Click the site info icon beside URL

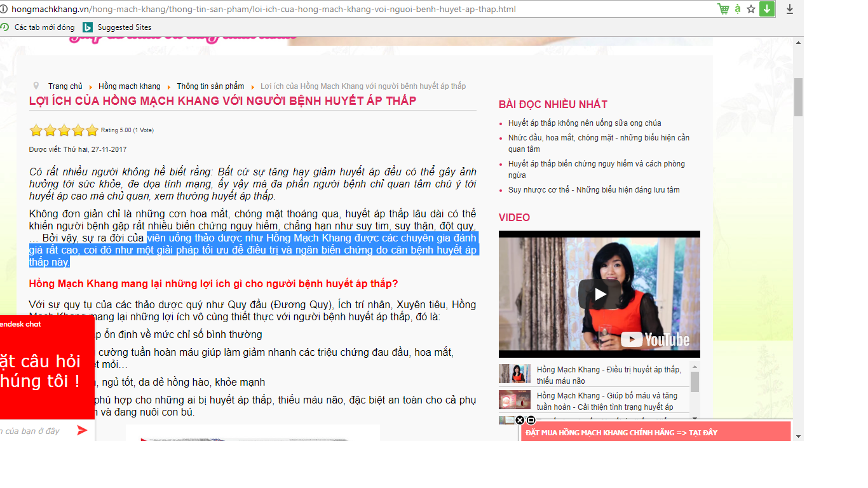click(x=5, y=10)
